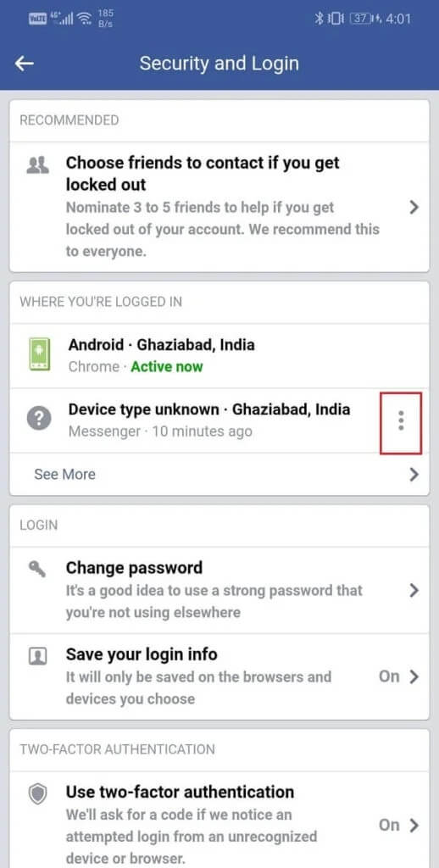Open three-dot menu for Messenger session
Image resolution: width=439 pixels, height=868 pixels.
coord(402,421)
